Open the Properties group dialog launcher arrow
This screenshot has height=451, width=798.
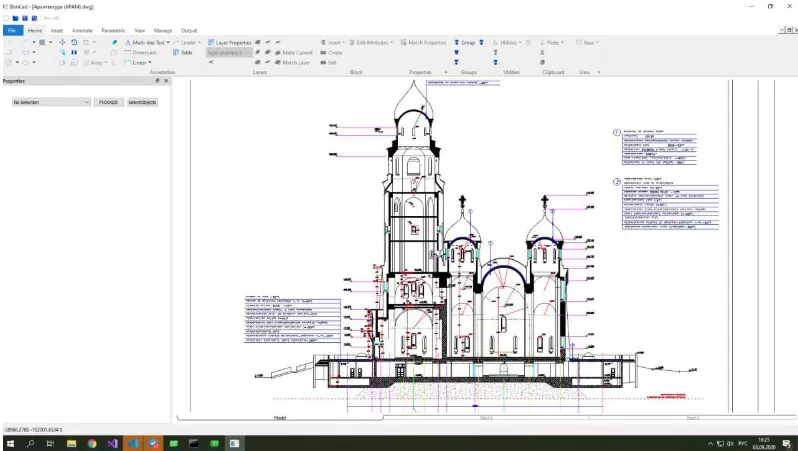(446, 72)
